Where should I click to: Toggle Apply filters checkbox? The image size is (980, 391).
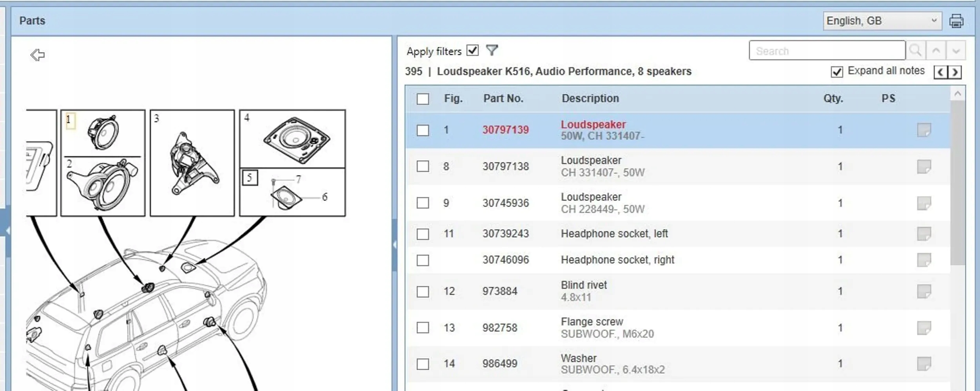tap(472, 51)
